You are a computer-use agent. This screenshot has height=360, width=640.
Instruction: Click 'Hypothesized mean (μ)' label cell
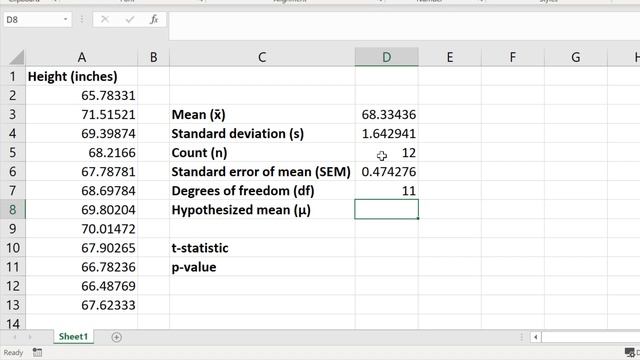[x=262, y=210]
